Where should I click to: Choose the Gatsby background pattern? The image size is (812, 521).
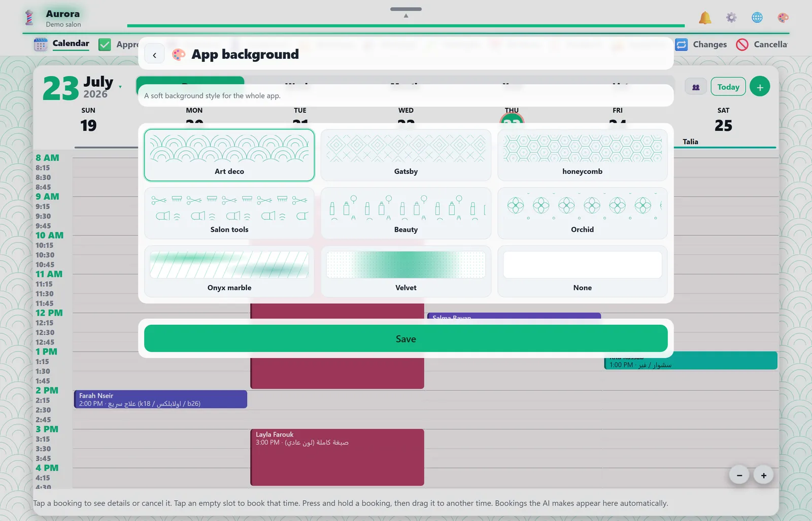click(406, 155)
